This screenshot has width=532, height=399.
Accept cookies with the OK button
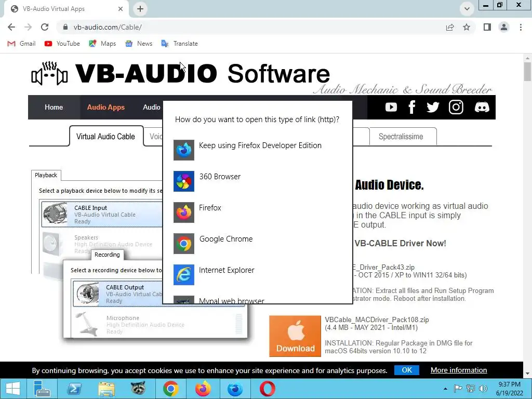click(406, 370)
